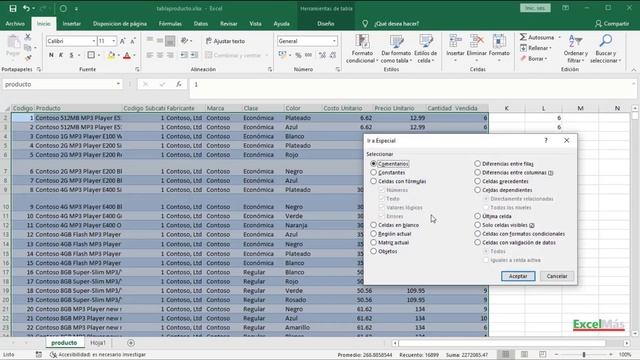The width and height of the screenshot is (640, 360).
Task: Click the Save icon in title bar
Action: (x=13, y=8)
